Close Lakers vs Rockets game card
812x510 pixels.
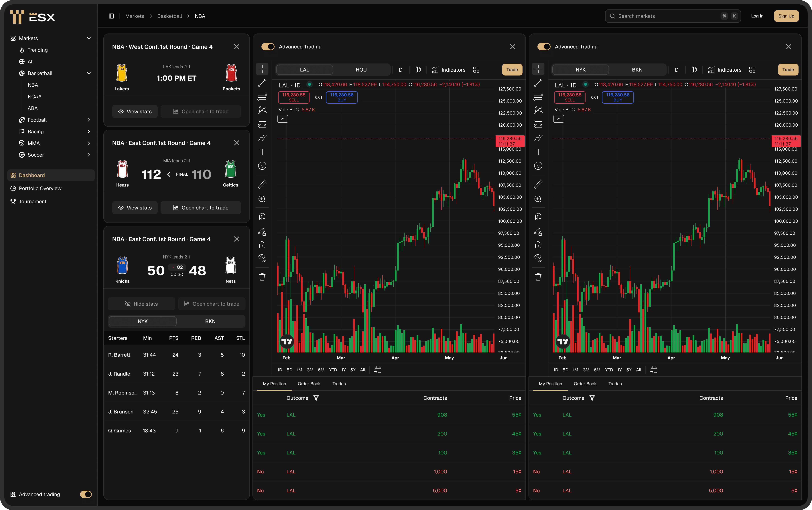point(237,47)
